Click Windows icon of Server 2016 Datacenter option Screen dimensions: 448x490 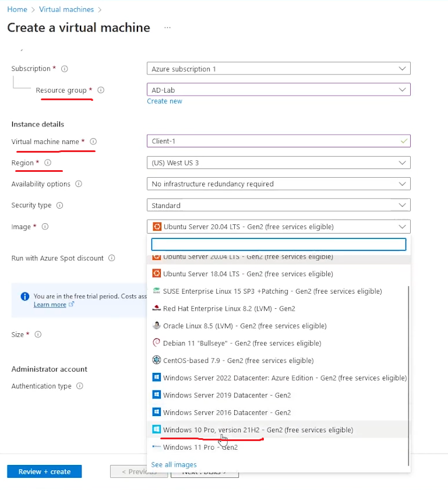157,412
